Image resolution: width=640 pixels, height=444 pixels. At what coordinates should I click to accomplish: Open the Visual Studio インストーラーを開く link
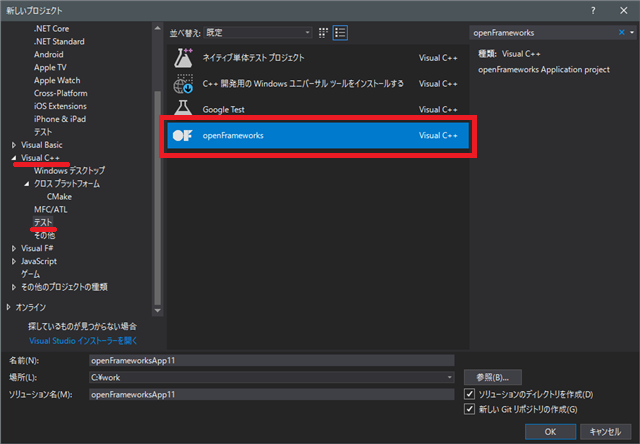pyautogui.click(x=83, y=341)
